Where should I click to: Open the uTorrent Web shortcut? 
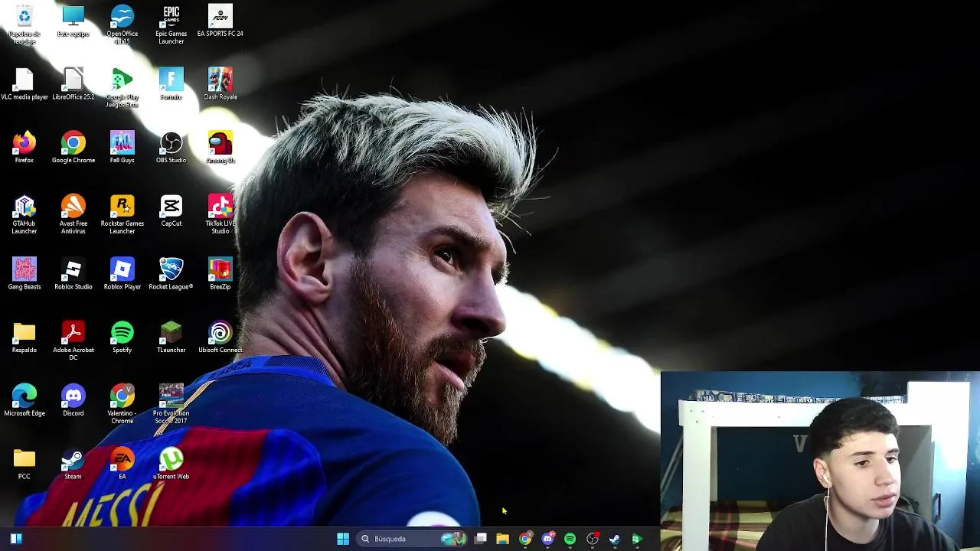tap(171, 465)
